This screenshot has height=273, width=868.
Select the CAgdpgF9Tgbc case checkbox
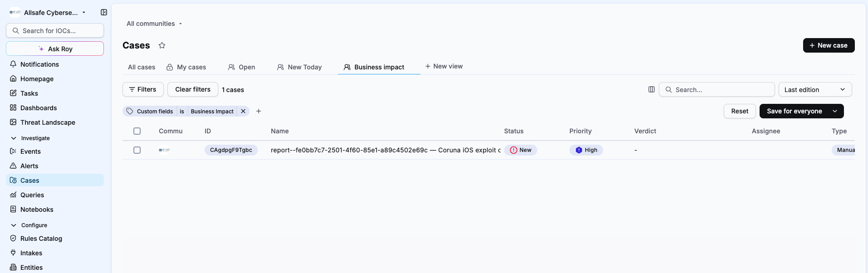coord(137,150)
